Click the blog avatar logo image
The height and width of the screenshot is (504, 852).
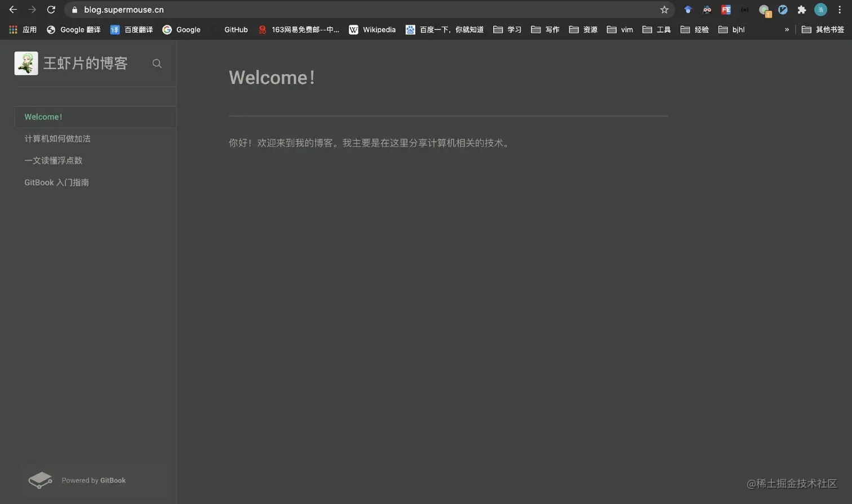26,64
